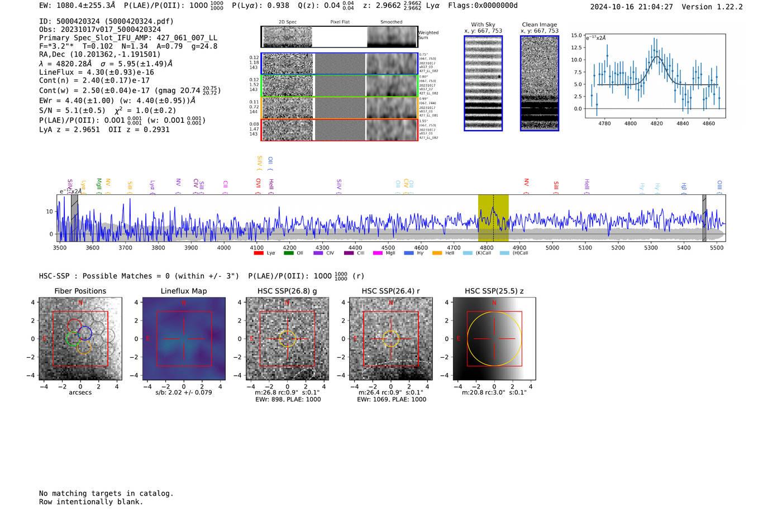Select the Weighted Sum 2D spectrum row

coord(340,37)
